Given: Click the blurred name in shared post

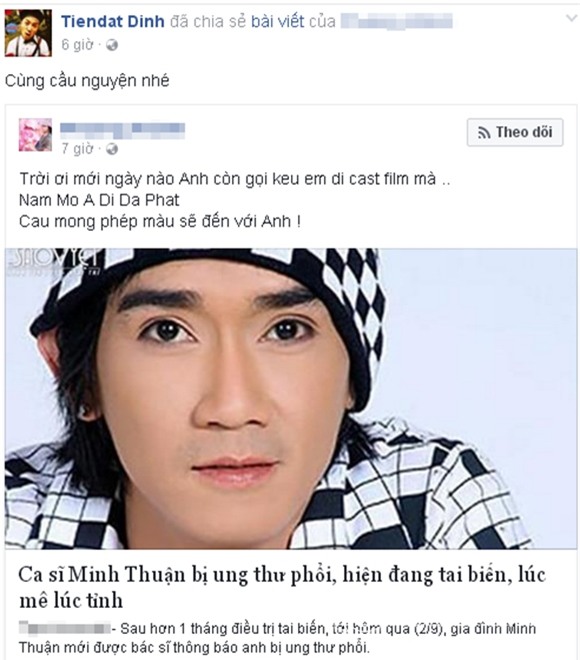Looking at the screenshot, I should pos(122,130).
